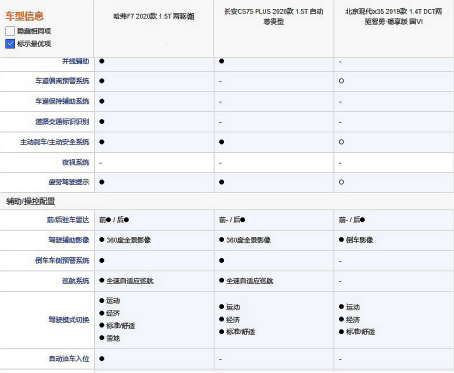Viewport: 454px width, 373px height.
Task: Click the 车道保持辅助系统 row label
Action: tap(62, 101)
